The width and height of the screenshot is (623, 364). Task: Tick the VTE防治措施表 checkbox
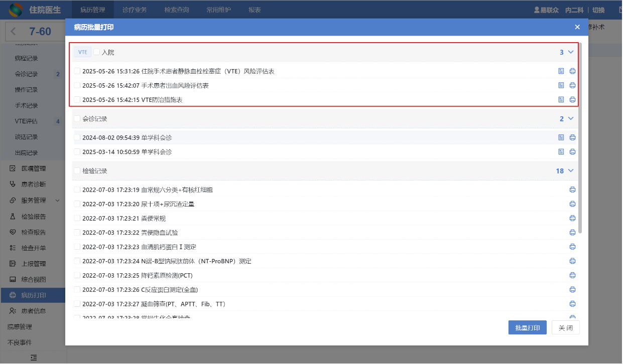[x=77, y=99]
